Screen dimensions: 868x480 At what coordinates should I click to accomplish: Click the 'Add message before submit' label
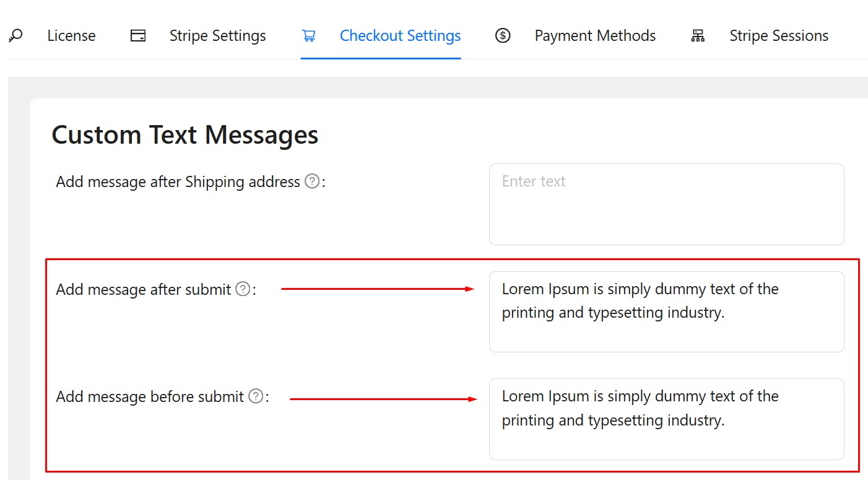tap(150, 397)
